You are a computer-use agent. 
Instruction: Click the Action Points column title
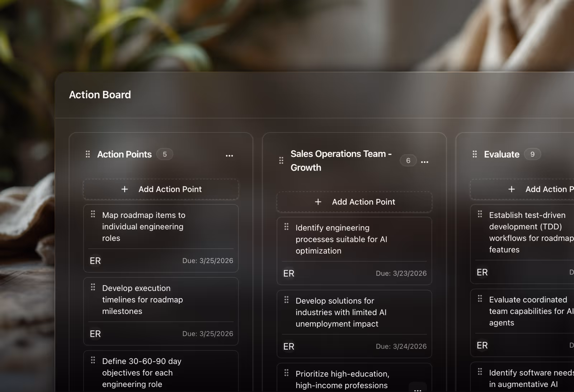124,154
